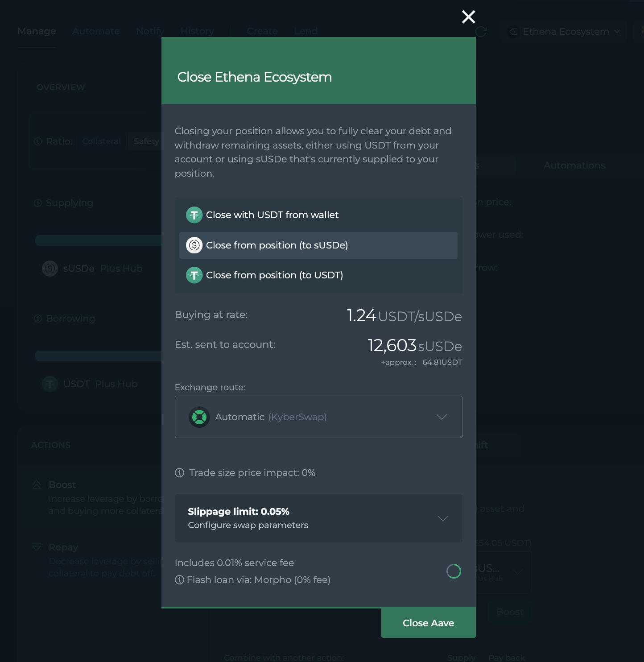
Task: Click the 12,603 sUSDe estimated amount
Action: click(415, 346)
